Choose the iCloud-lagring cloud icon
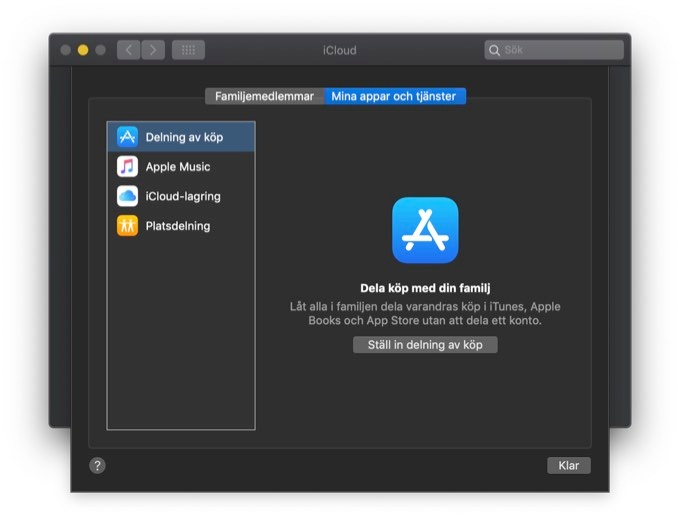 click(x=127, y=197)
